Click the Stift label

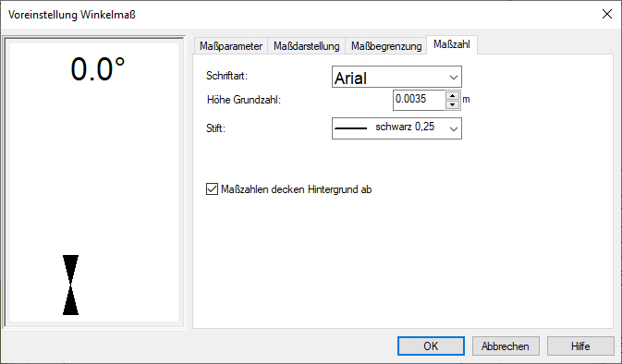[215, 128]
